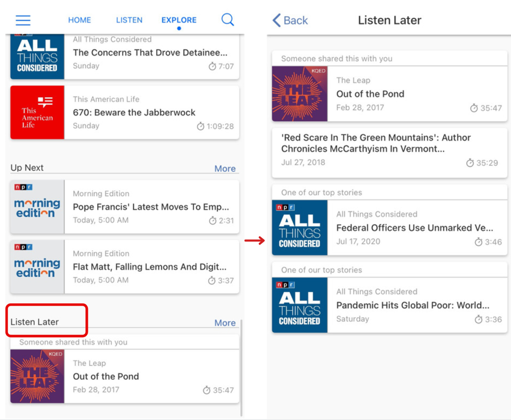The height and width of the screenshot is (420, 511).
Task: Click "The Leap" show name on Listen Later screen
Action: [353, 80]
